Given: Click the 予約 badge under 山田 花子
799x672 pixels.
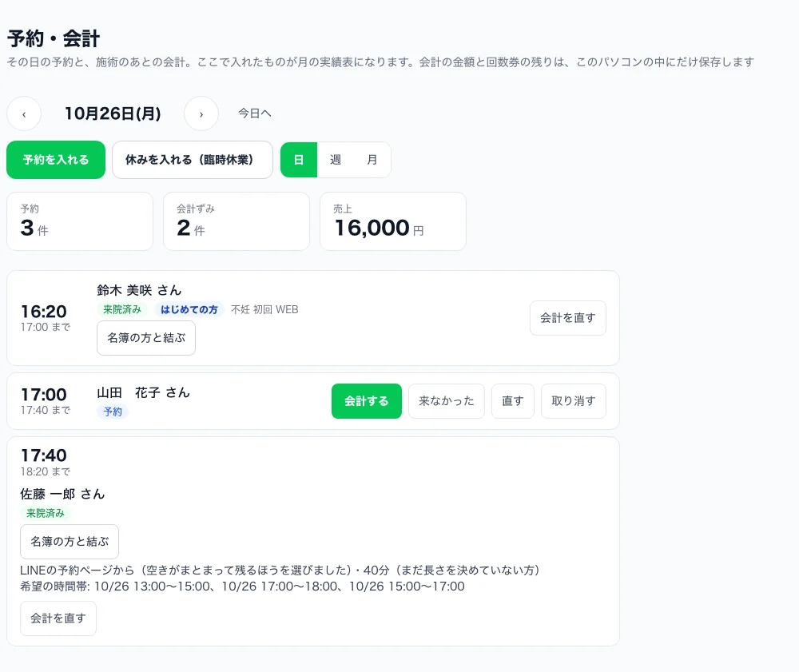Looking at the screenshot, I should 113,412.
